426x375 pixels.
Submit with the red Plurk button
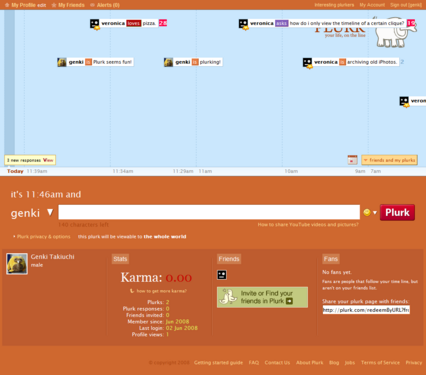pos(397,212)
